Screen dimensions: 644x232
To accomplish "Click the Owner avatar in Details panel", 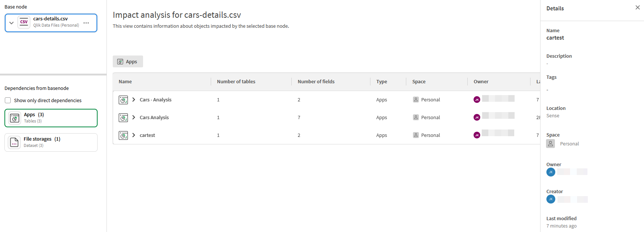I will 550,172.
